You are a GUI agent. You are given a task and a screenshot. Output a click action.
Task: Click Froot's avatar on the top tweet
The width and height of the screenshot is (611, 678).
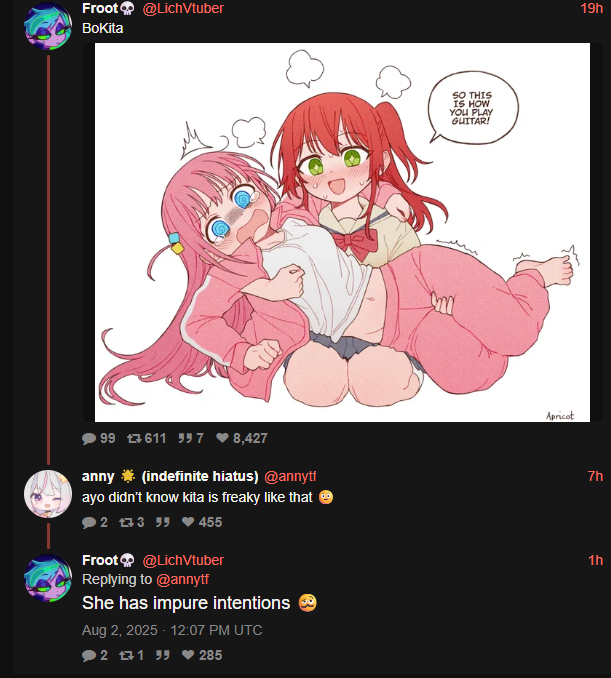click(x=48, y=26)
